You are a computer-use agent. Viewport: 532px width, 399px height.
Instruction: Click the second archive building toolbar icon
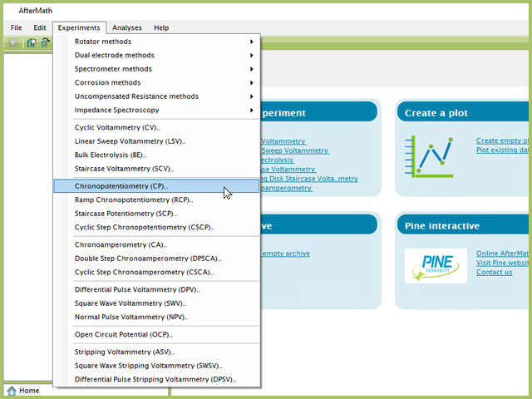pos(45,42)
